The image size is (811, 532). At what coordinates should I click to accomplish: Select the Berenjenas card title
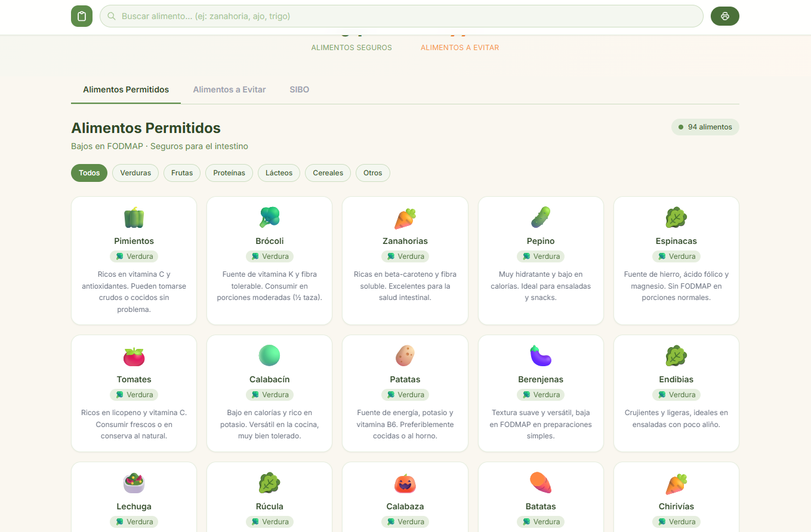pos(541,379)
